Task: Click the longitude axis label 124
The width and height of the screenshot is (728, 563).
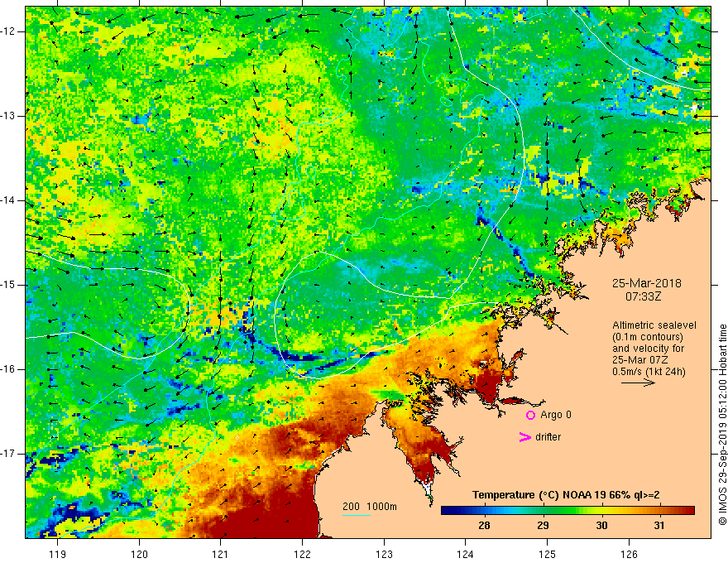Action: [x=466, y=554]
